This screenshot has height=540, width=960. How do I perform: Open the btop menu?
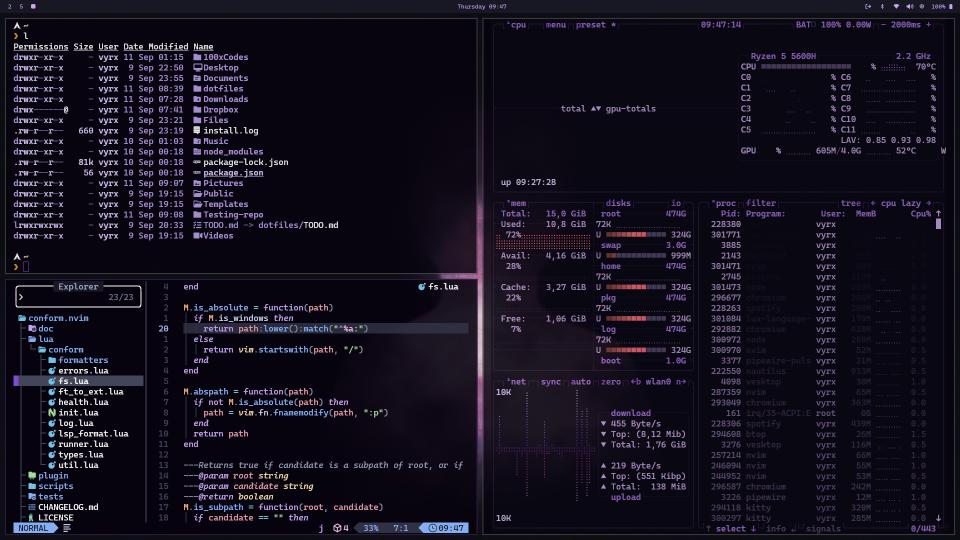tap(555, 25)
